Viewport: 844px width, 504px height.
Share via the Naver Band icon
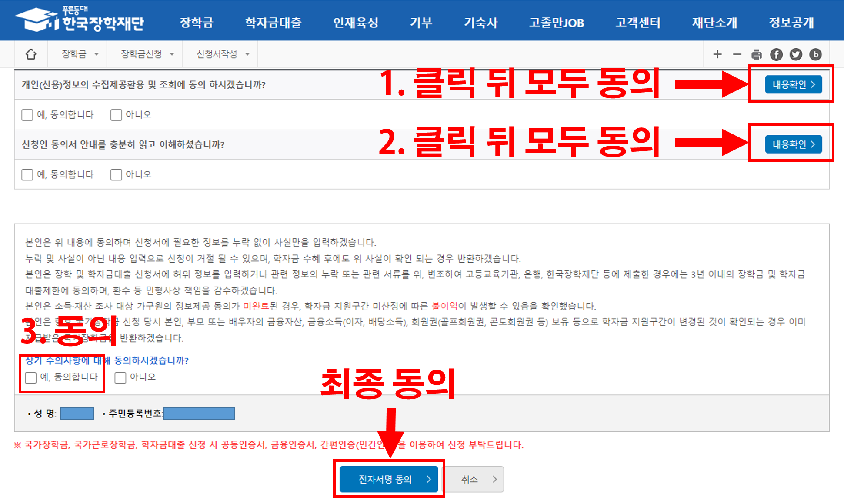[815, 54]
